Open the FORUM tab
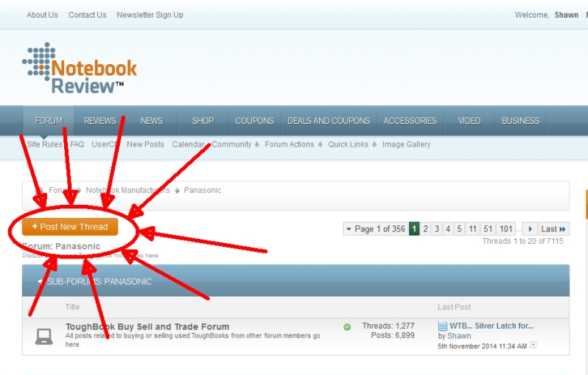Image resolution: width=588 pixels, height=375 pixels. (x=49, y=121)
